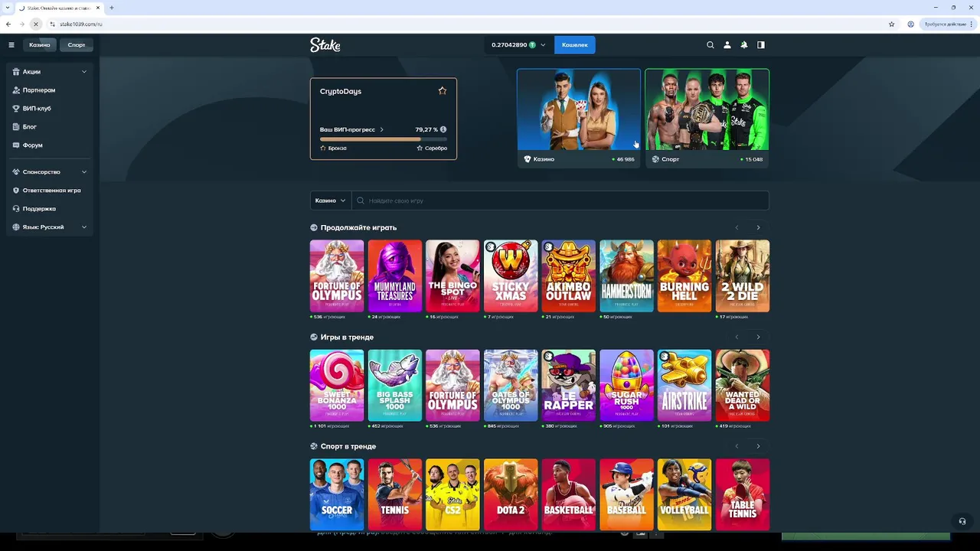This screenshot has height=551, width=980.
Task: Open the Mummyland Treasures game
Action: 395,276
